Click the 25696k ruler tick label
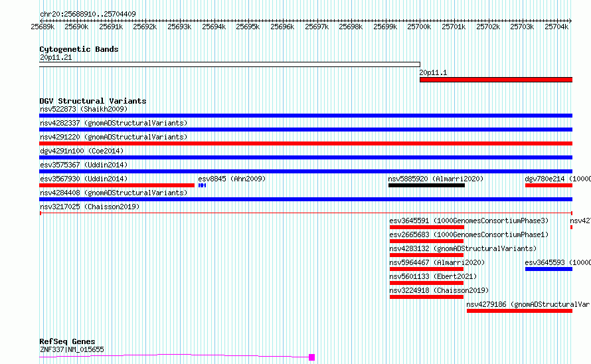This screenshot has height=364, width=591. 282,27
